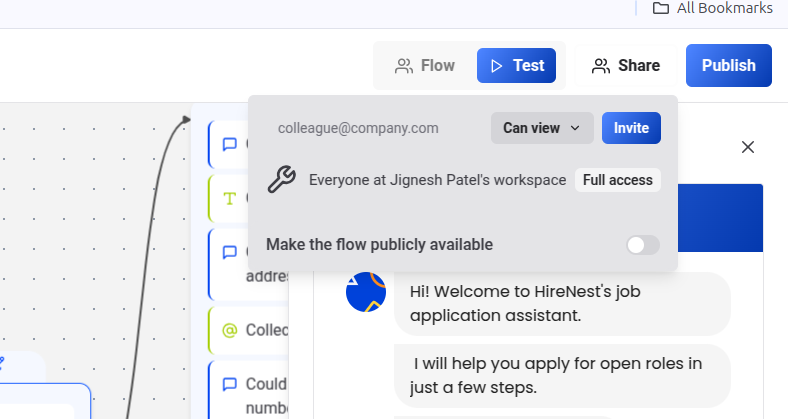Viewport: 788px width, 419px height.
Task: Click the HireNest bot avatar
Action: (366, 292)
